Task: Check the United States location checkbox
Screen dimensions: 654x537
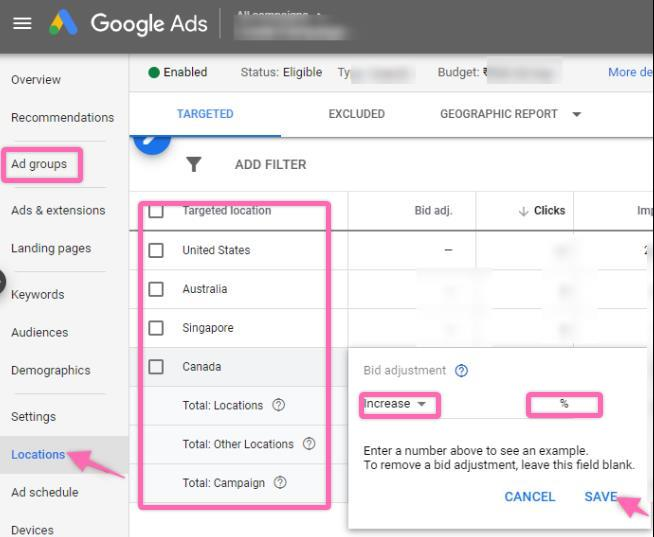Action: 156,250
